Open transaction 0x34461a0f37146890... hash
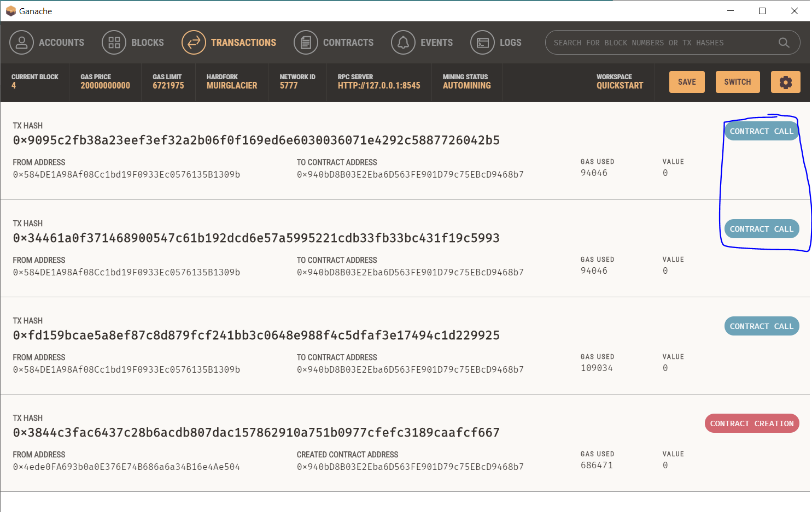The image size is (812, 512). point(256,238)
